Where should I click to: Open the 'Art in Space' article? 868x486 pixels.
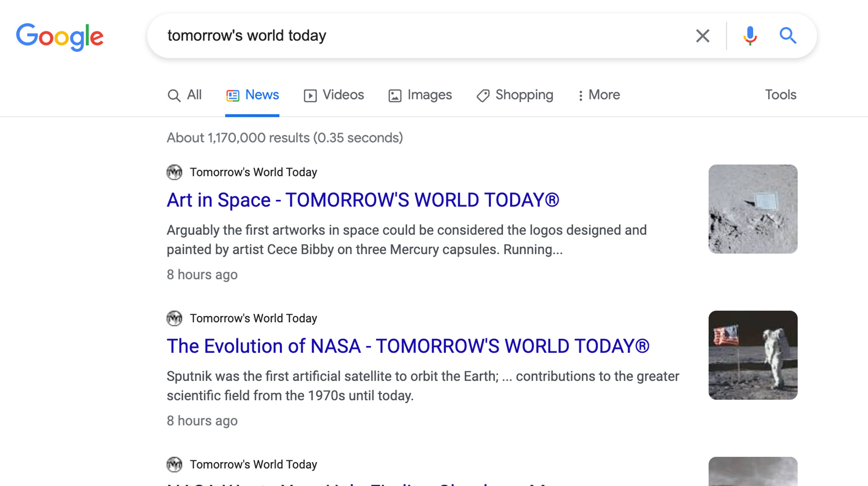click(363, 200)
